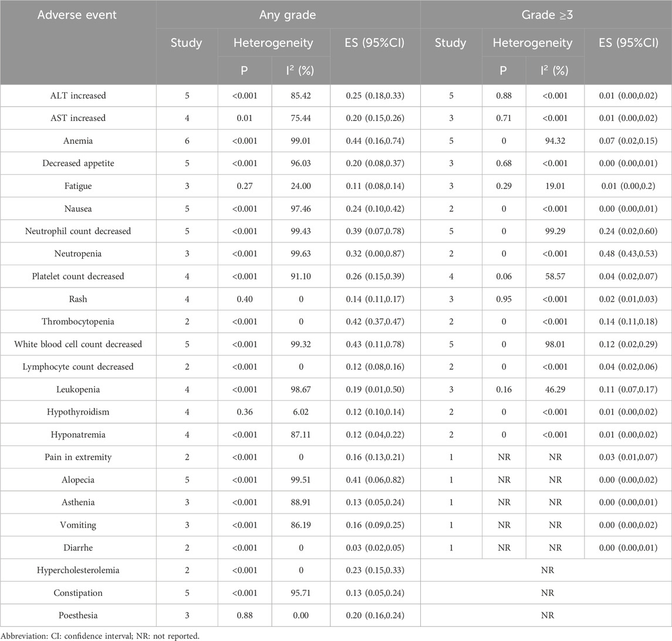Select the 'Any grade' header cell
The image size is (672, 641).
[288, 15]
